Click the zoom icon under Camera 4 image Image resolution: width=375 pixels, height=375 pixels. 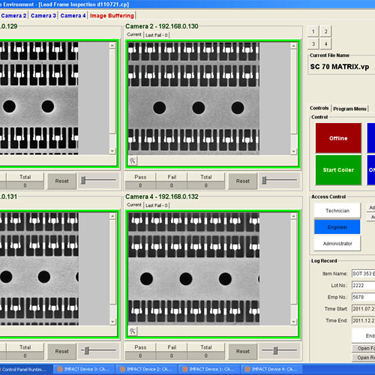click(132, 331)
